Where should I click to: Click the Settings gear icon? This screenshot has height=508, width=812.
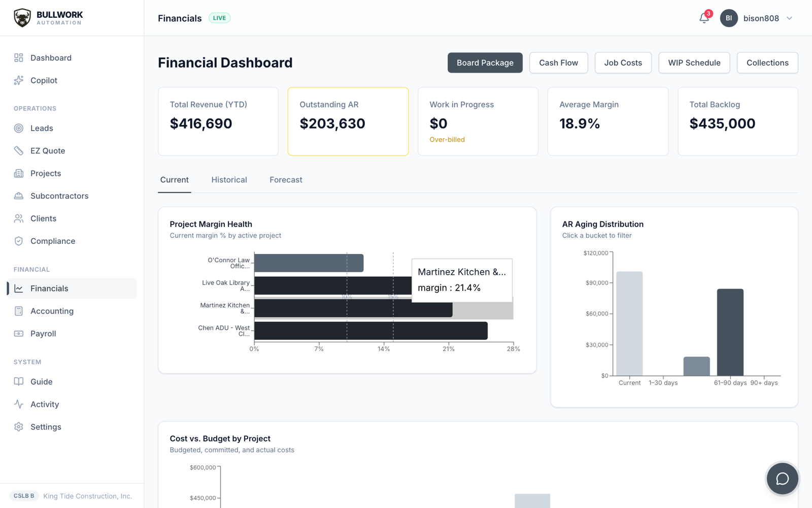tap(19, 427)
